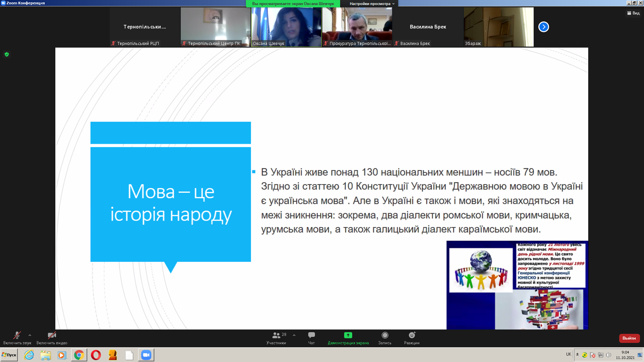Open Windows Media Player in taskbar
Image resolution: width=644 pixels, height=362 pixels.
(x=62, y=355)
